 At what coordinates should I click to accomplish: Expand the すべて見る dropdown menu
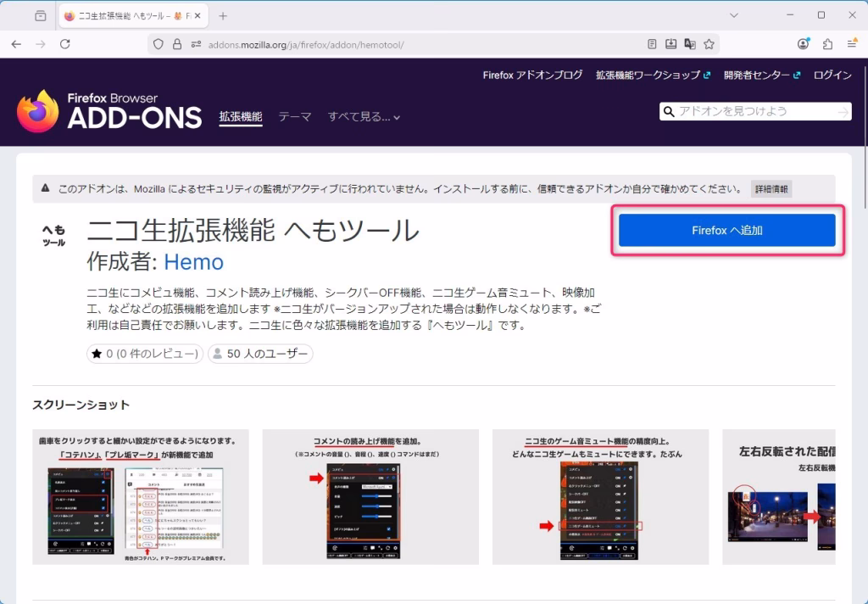[364, 117]
